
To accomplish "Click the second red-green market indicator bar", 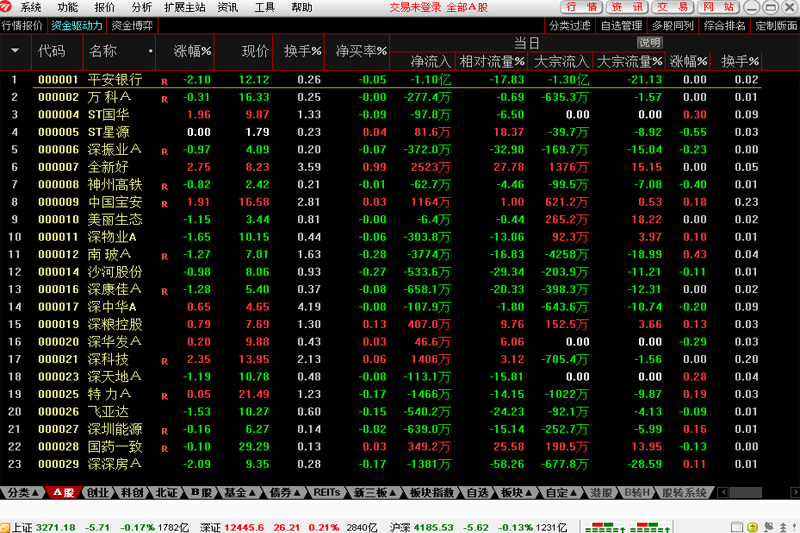I will point(650,527).
